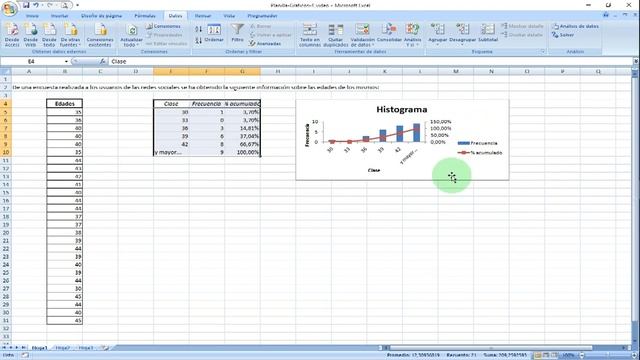Click the Select All corner button
Screen dimensions: 640x360
pyautogui.click(x=6, y=71)
